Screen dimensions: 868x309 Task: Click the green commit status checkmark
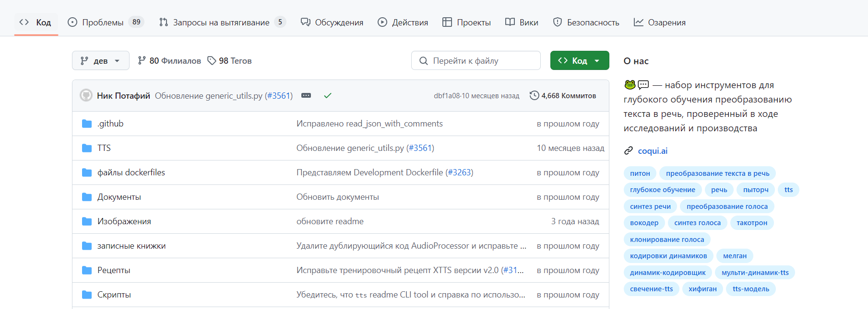328,95
